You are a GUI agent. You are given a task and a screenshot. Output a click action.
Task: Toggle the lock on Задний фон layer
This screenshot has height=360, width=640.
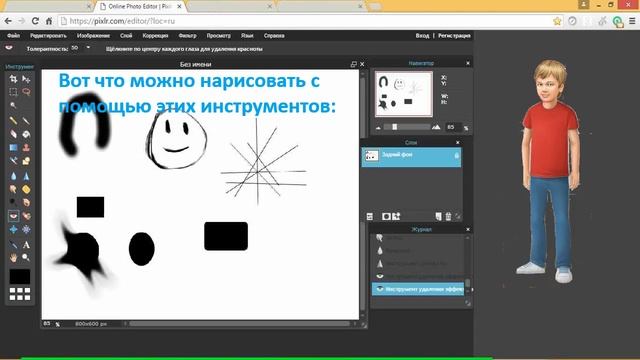point(457,156)
